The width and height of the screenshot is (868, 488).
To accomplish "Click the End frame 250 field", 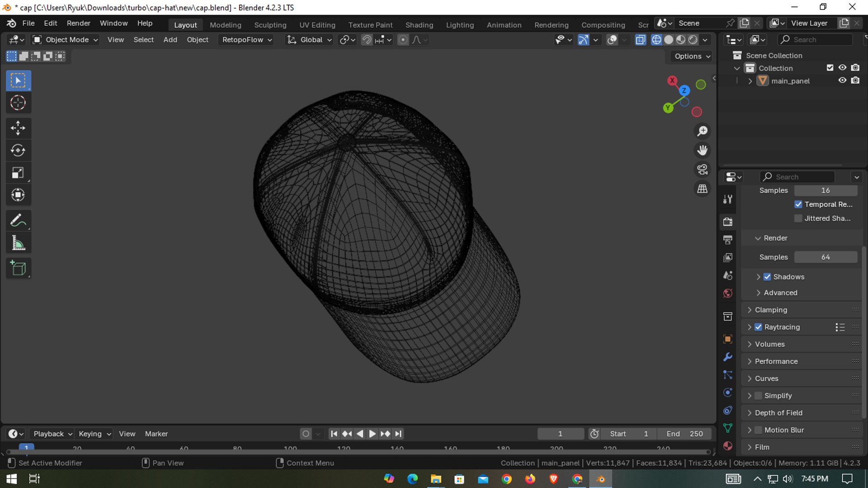I will [x=684, y=434].
